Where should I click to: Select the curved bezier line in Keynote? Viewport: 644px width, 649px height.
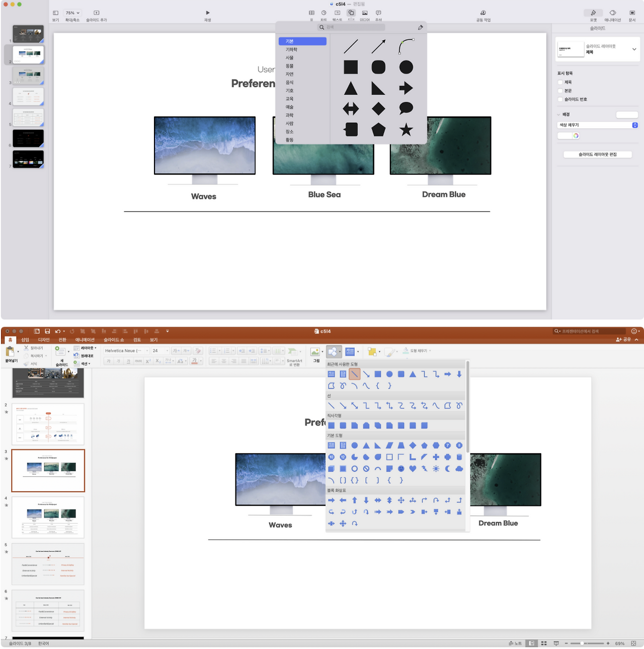[406, 46]
